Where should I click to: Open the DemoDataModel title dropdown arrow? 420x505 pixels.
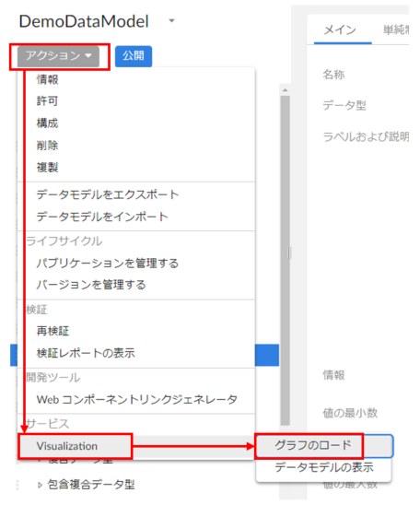point(172,21)
